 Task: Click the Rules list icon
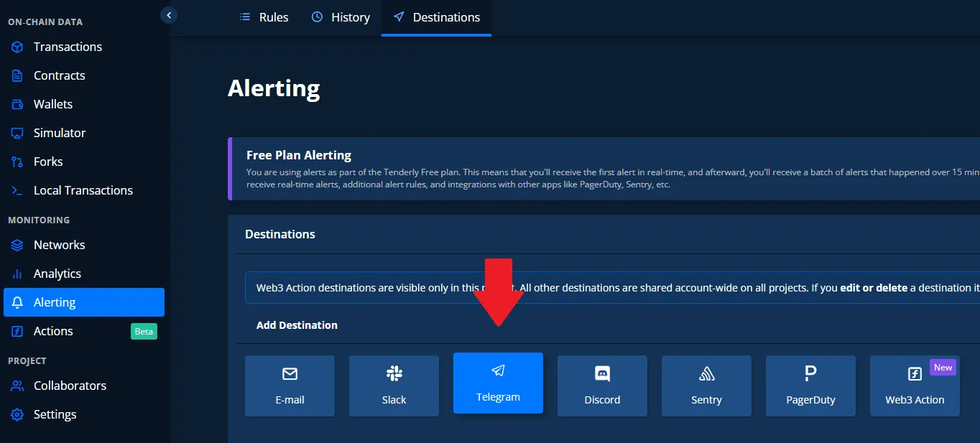click(x=245, y=17)
